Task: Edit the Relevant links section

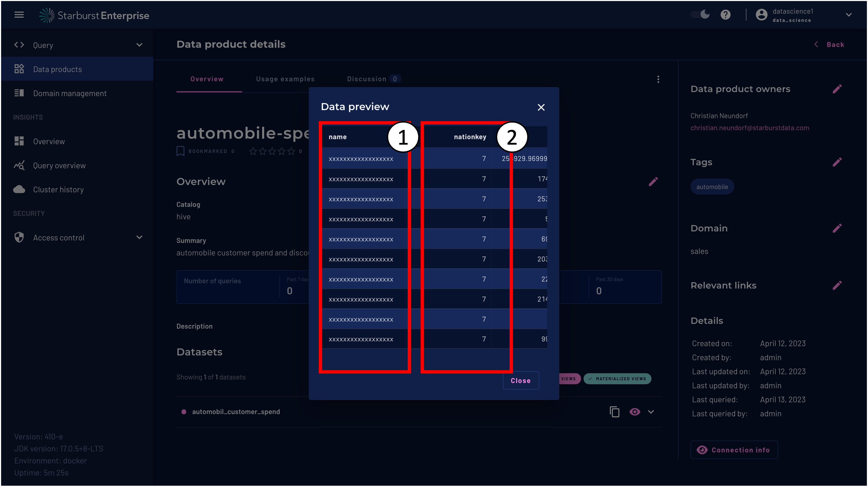Action: point(837,286)
